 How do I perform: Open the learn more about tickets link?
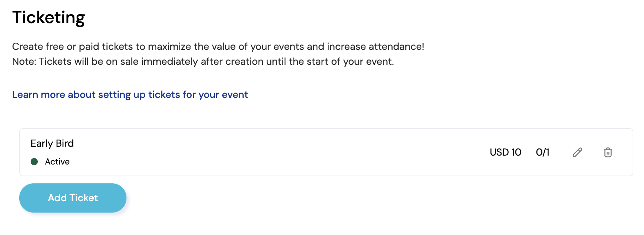tap(130, 95)
